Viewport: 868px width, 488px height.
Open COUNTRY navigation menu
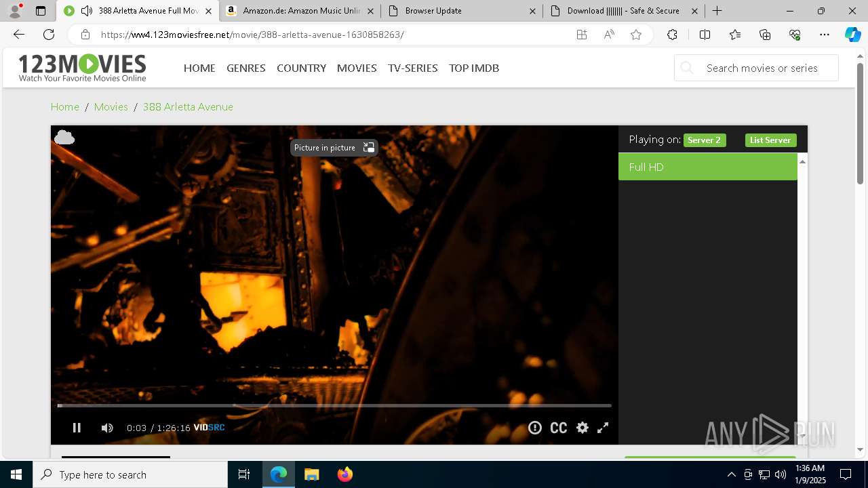click(301, 68)
